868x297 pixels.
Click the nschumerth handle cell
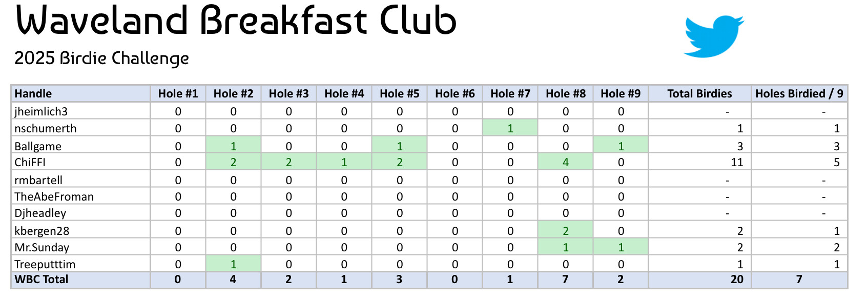(x=46, y=128)
